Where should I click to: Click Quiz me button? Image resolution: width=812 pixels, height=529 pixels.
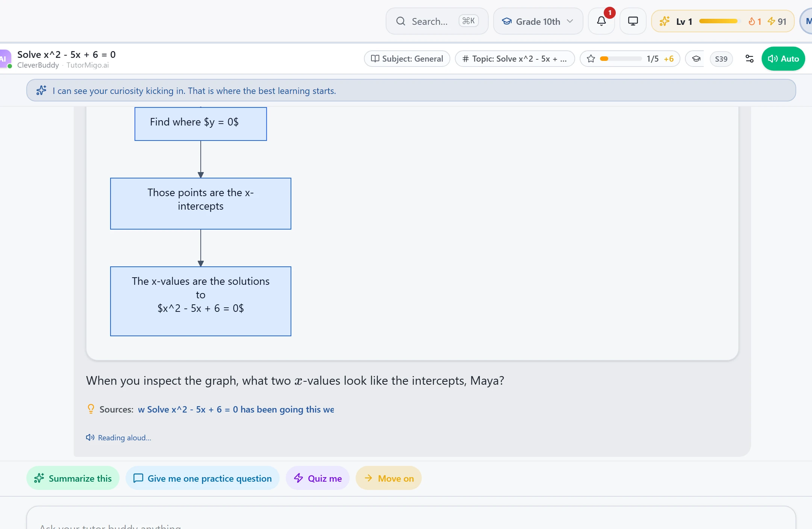click(318, 478)
